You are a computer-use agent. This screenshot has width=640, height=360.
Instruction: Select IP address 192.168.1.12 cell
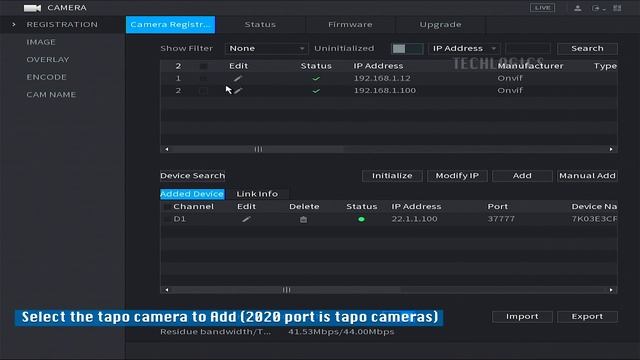coord(382,78)
